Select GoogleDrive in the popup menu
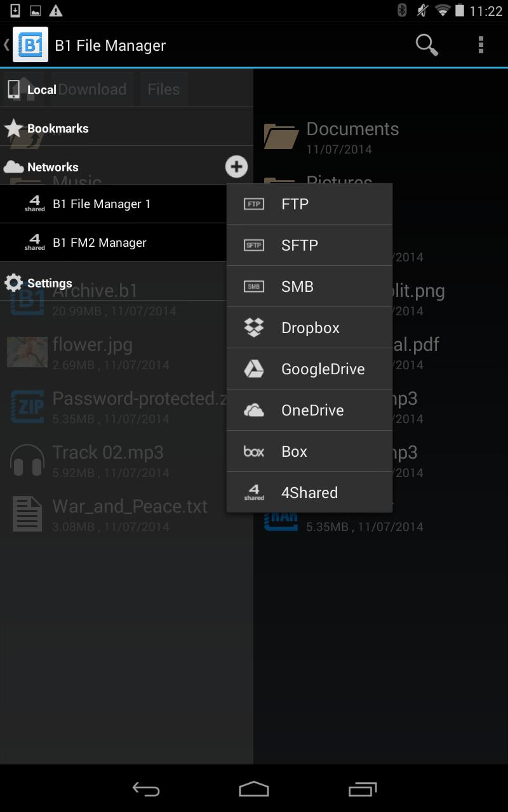This screenshot has width=508, height=812. [x=309, y=369]
